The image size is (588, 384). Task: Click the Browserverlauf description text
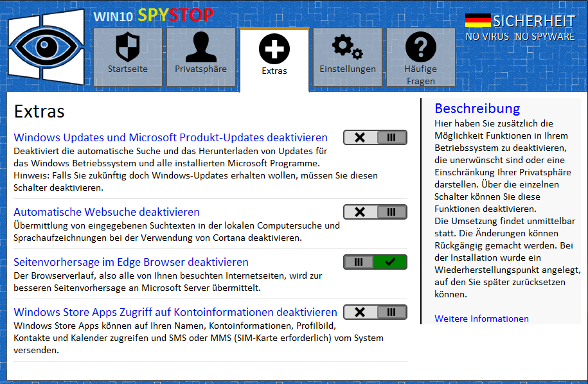(x=168, y=282)
